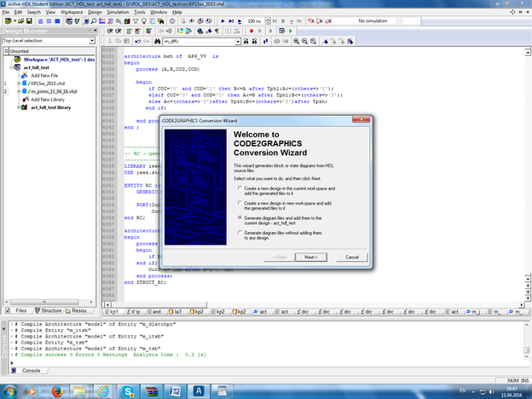Screen dimensions: 532x399
Task: Click the red stop simulation icon
Action: (x=252, y=31)
